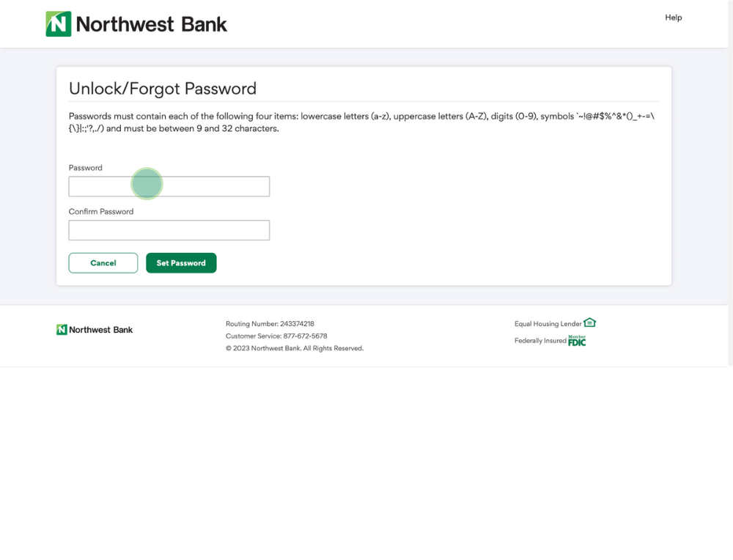Viewport: 733px width, 560px height.
Task: Submit with the Set Password button
Action: [181, 263]
